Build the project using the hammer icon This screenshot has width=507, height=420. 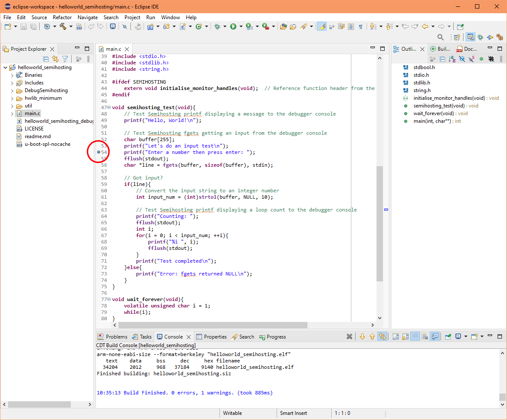tap(63, 26)
